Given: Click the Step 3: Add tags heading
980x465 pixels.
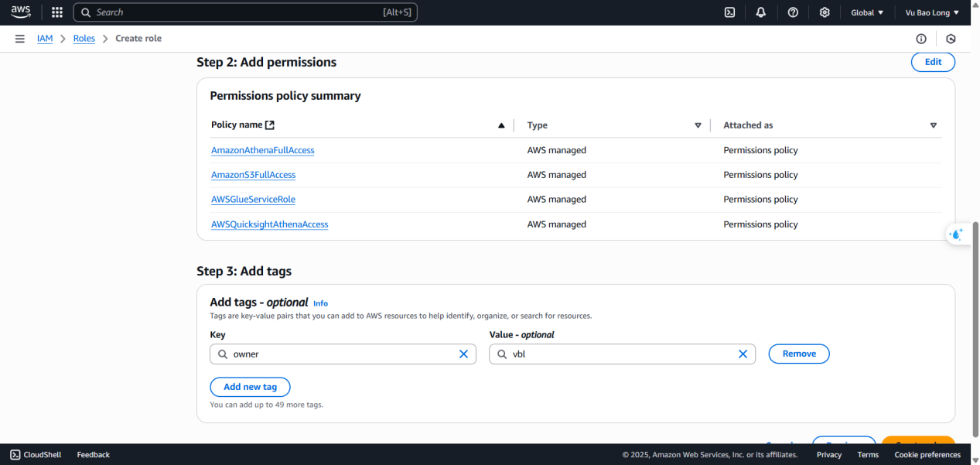Looking at the screenshot, I should pyautogui.click(x=244, y=271).
